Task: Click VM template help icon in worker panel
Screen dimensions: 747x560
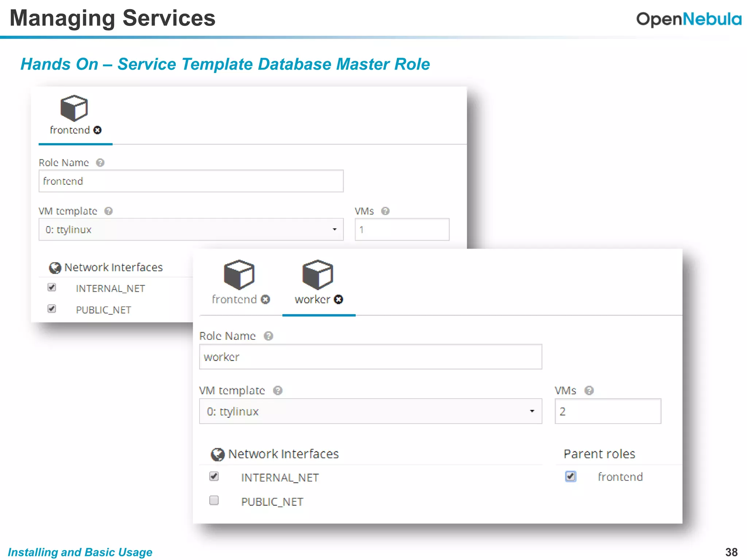Action: click(x=278, y=390)
